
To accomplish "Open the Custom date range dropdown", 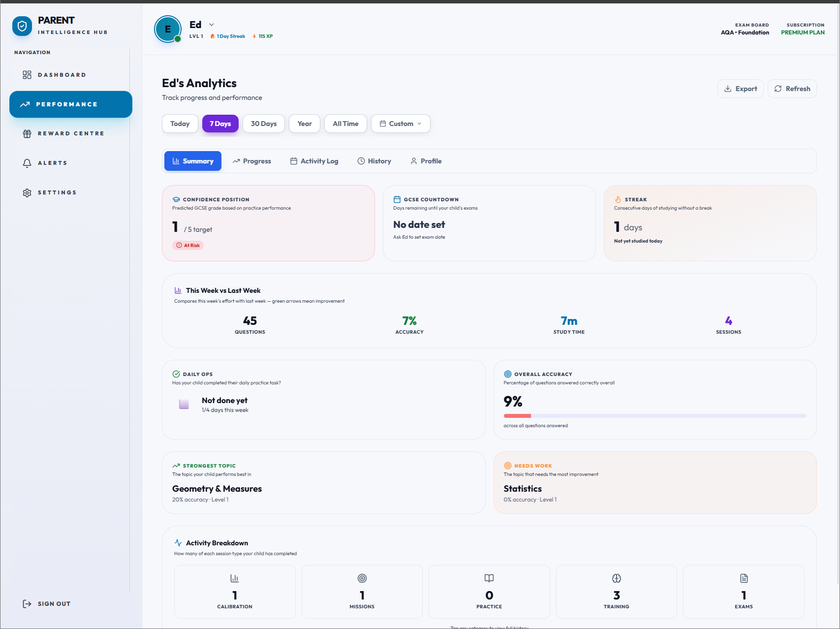I will point(400,124).
